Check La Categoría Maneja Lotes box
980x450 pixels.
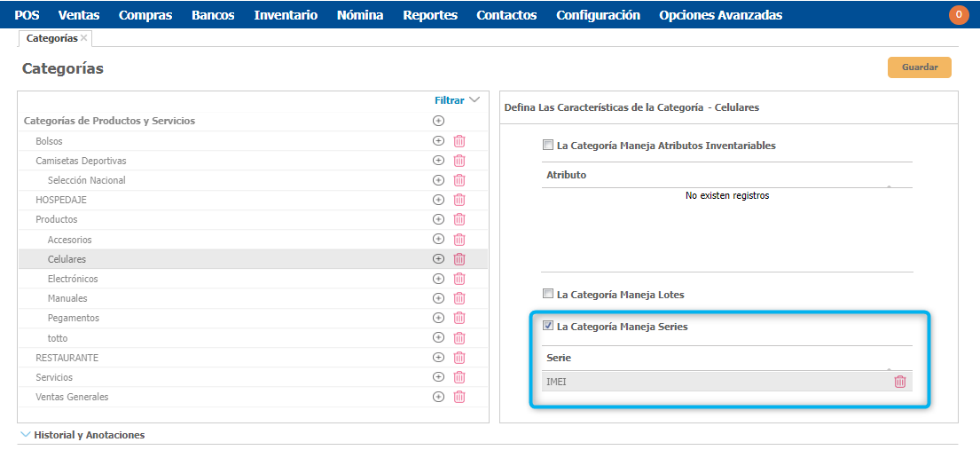(548, 295)
